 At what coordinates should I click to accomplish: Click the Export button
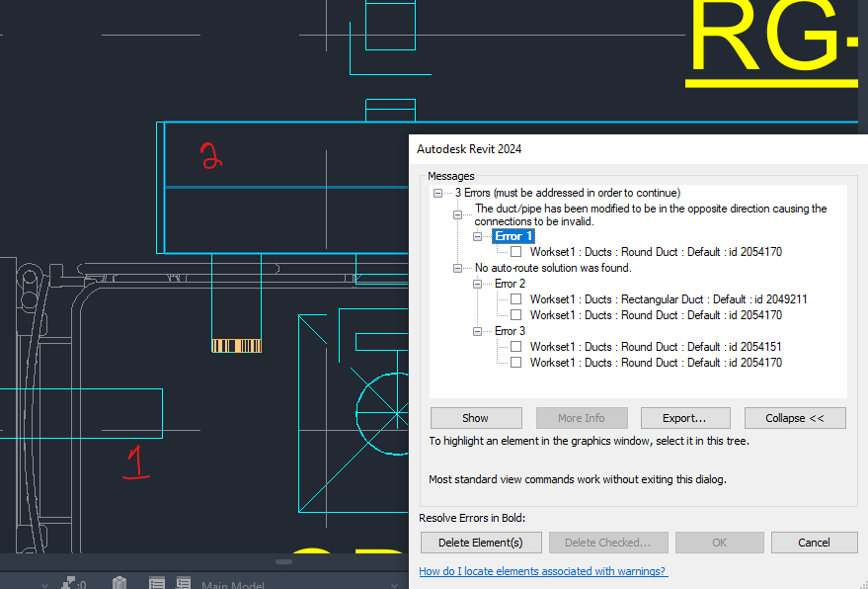(684, 417)
